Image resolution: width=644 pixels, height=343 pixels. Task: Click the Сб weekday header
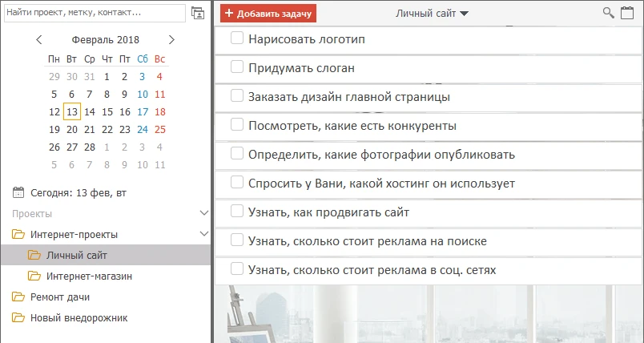click(x=143, y=59)
